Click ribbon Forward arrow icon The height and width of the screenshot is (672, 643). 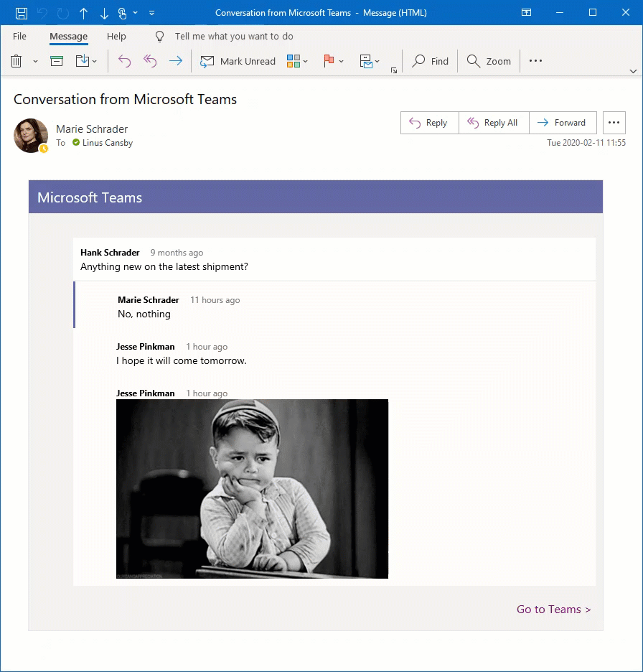[176, 61]
